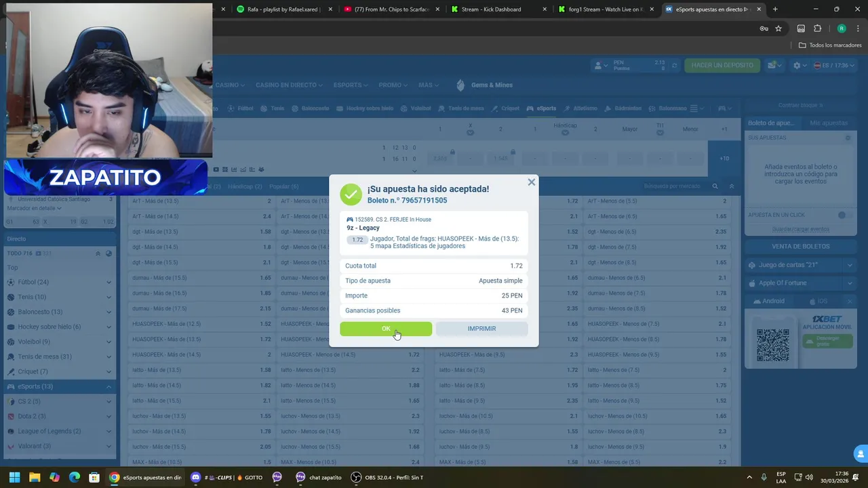This screenshot has height=488, width=868.
Task: Toggle Apuesta en un click switch
Action: (x=844, y=215)
